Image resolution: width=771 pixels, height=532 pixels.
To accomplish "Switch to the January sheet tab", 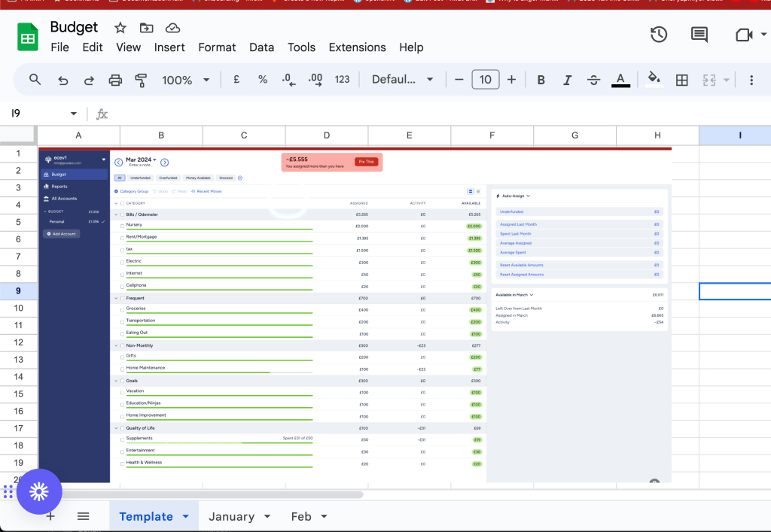I will (x=232, y=516).
